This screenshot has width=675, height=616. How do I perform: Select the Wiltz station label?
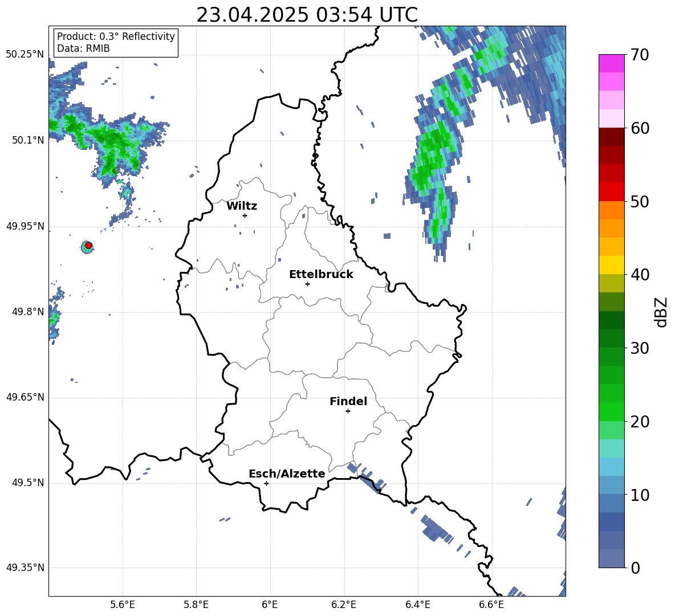tap(242, 206)
